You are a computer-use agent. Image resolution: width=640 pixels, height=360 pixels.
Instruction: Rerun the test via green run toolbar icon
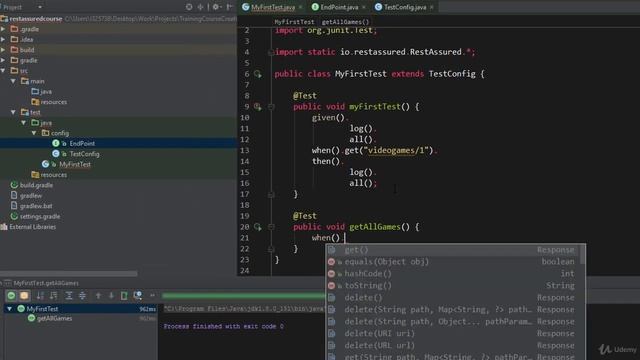coord(11,296)
